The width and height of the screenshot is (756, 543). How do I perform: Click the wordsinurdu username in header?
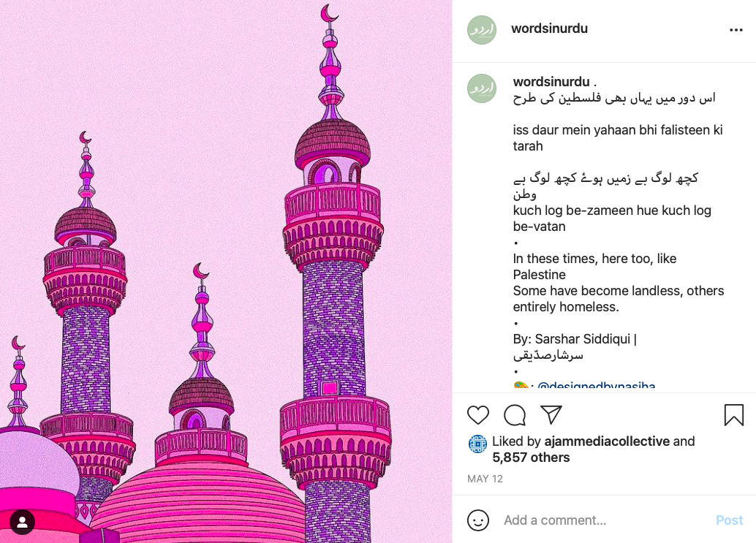(549, 29)
